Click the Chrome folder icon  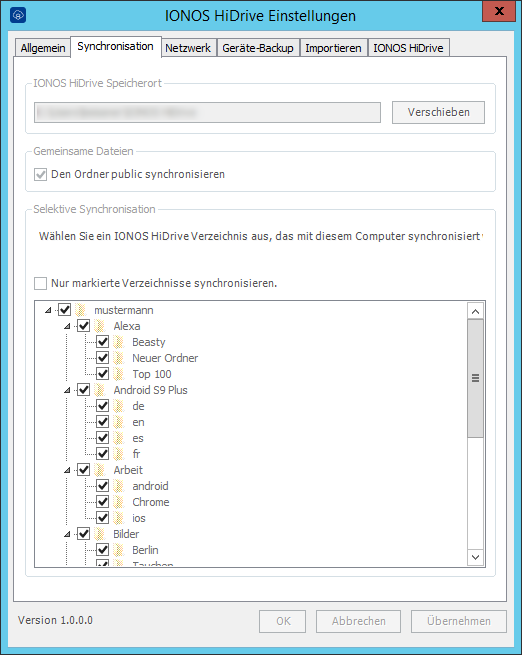[x=119, y=502]
